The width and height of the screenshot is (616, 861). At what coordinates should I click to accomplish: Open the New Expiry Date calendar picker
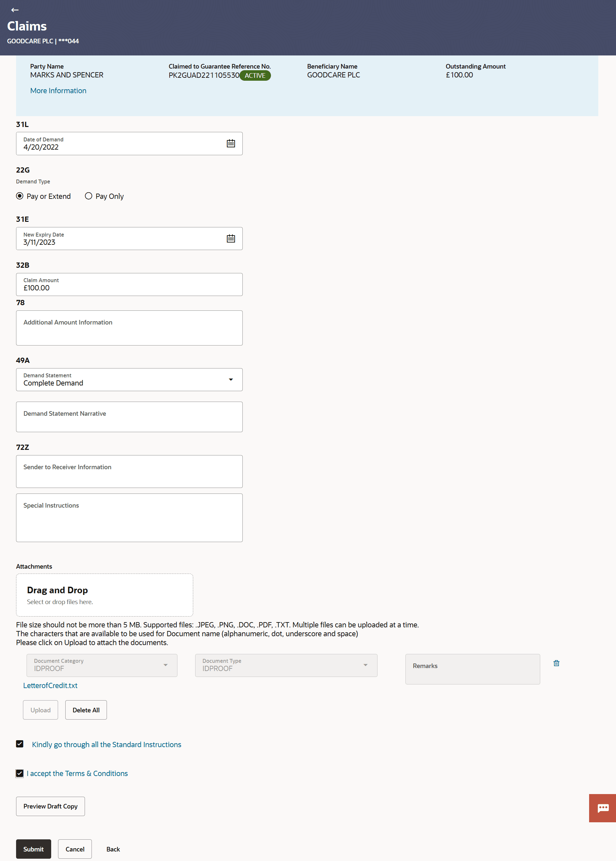231,239
